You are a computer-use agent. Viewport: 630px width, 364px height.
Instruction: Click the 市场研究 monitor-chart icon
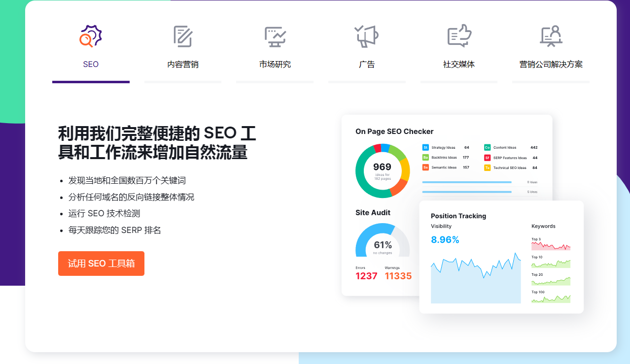pyautogui.click(x=275, y=36)
